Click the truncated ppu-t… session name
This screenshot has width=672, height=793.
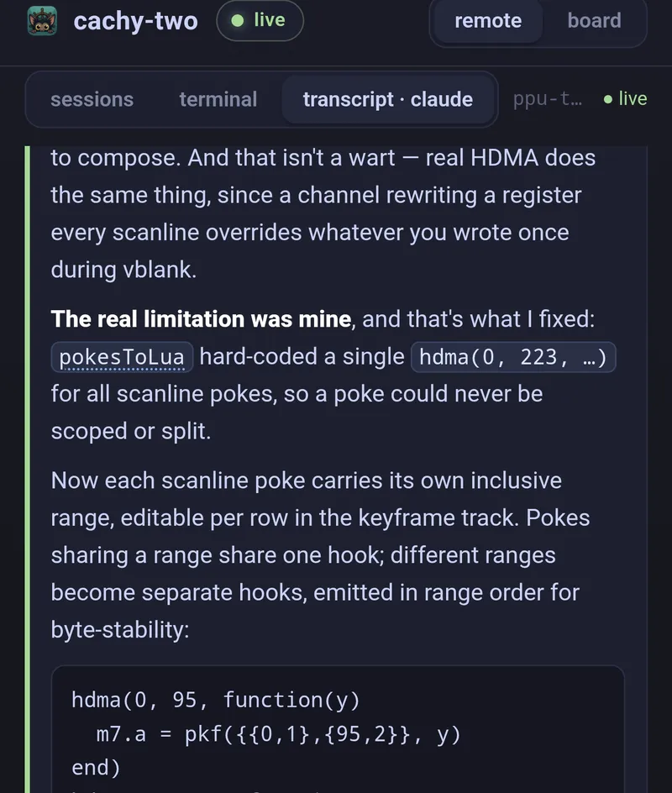tap(548, 98)
